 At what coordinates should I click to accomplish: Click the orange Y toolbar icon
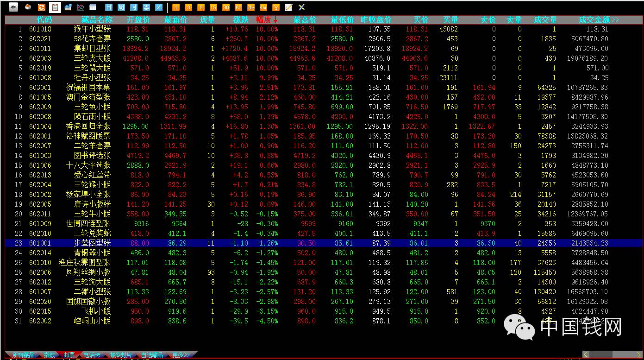point(276,7)
